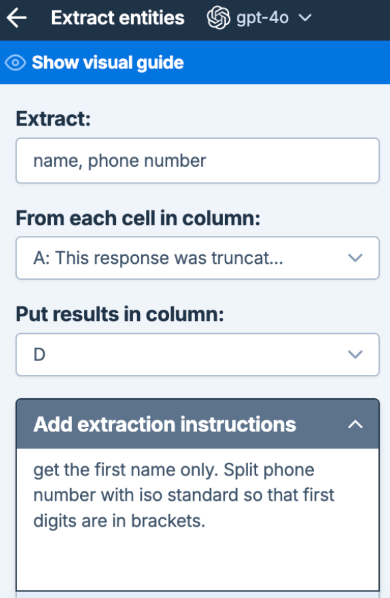390x598 pixels.
Task: Click the Show visual guide link
Action: [x=108, y=63]
